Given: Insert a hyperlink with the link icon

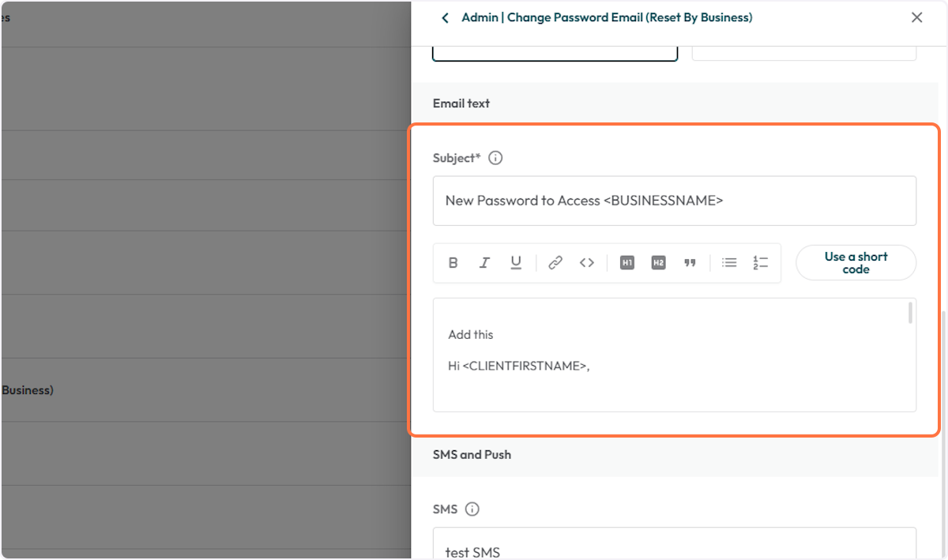Looking at the screenshot, I should tap(555, 263).
